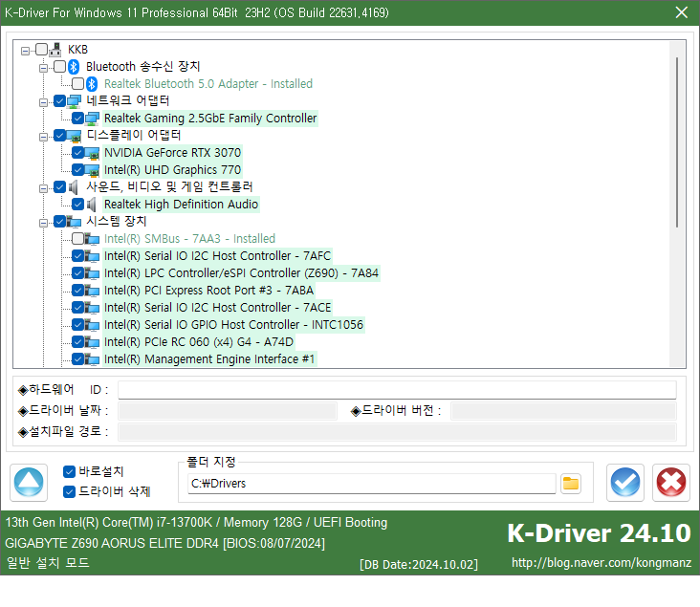Click the 하드웨어 ID field

[x=397, y=390]
